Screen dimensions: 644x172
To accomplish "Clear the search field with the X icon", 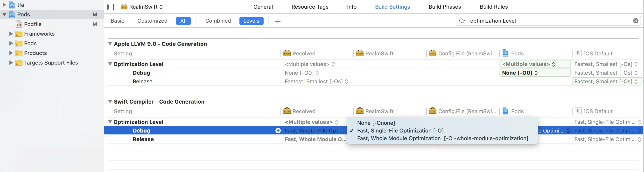I will coord(636,21).
